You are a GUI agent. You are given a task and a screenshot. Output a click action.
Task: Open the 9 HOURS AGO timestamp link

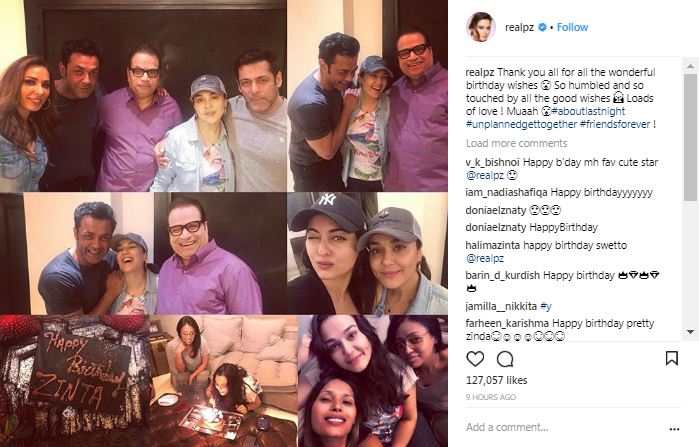491,397
